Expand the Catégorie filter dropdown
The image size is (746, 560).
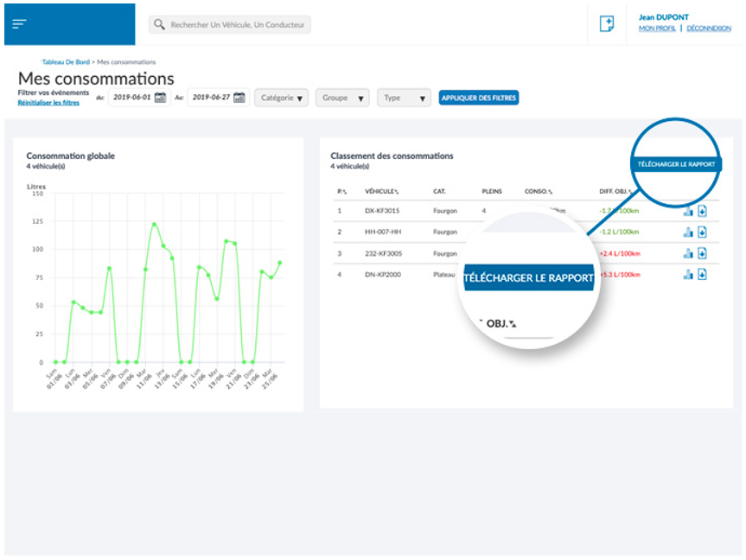pos(283,98)
